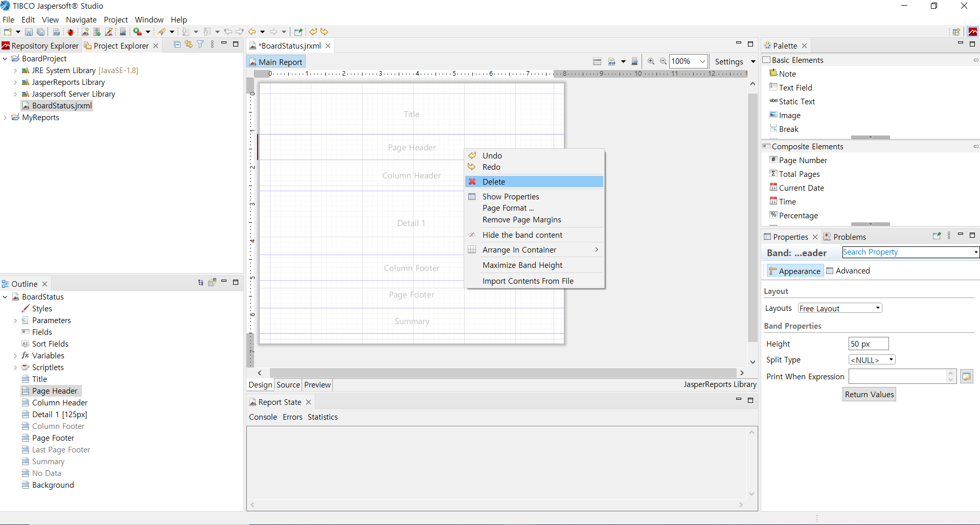Select Maximize Band Height menu entry

(x=535, y=265)
